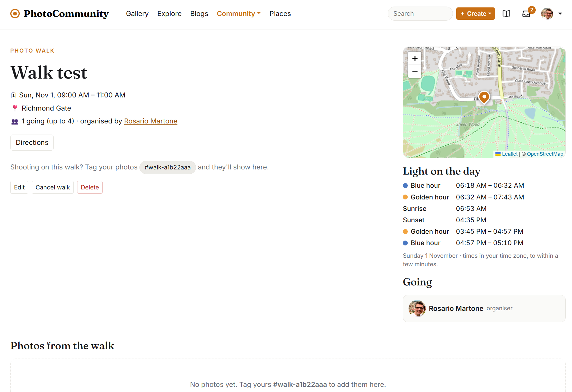Delete the walk
The width and height of the screenshot is (572, 392).
[x=90, y=187]
